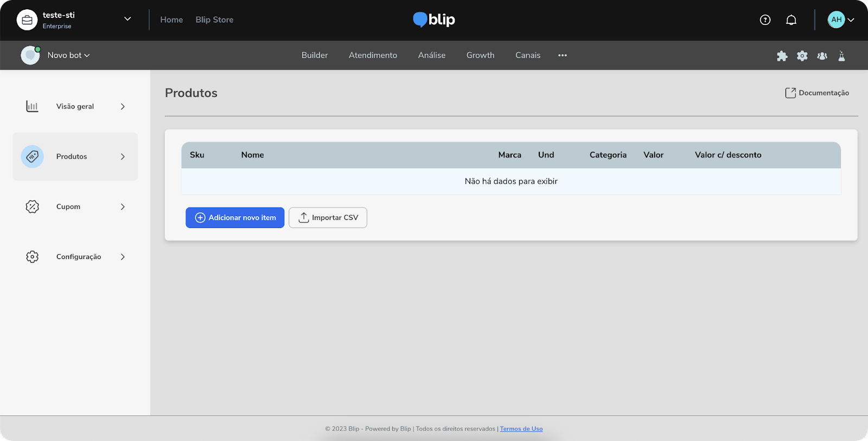Screen dimensions: 868x441
Task: Click the Blip logo
Action: [x=434, y=20]
